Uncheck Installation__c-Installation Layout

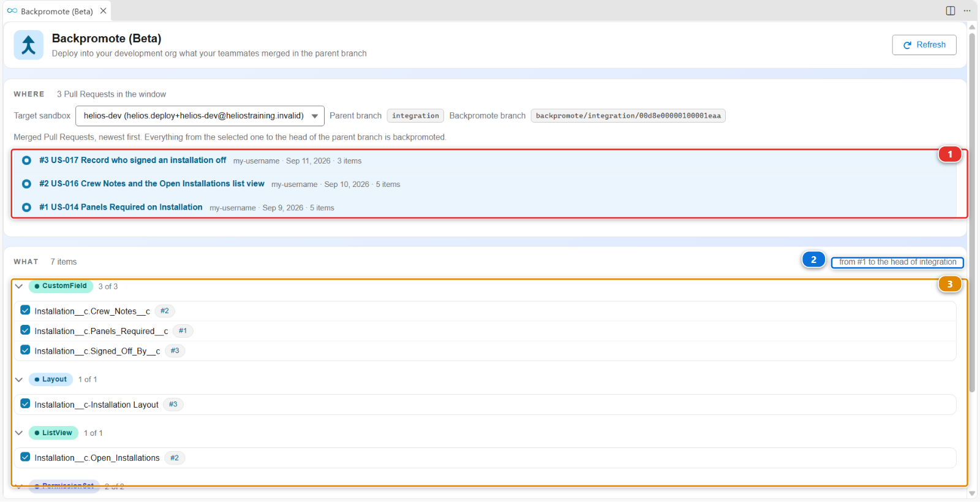(x=25, y=403)
